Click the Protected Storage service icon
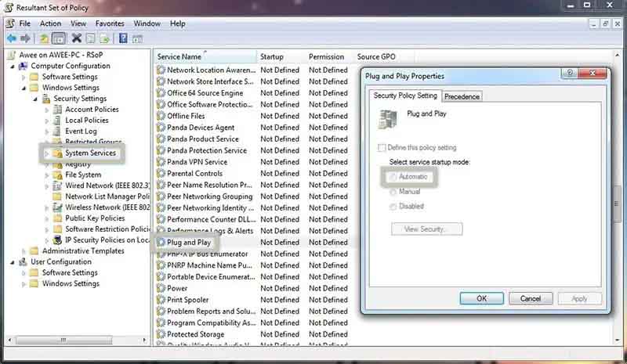The image size is (627, 364). [161, 334]
